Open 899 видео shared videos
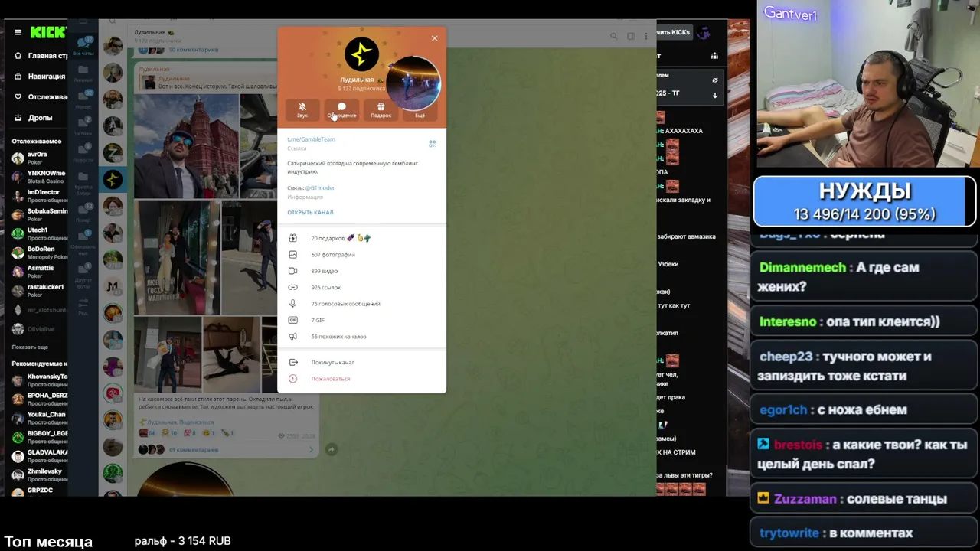This screenshot has height=551, width=980. 361,271
